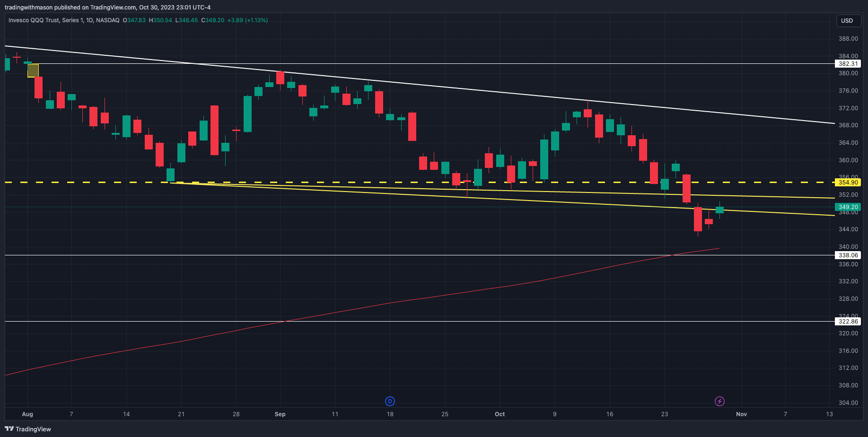Click the closing price C349.20 value
Viewport: 868px width, 437px height.
[x=213, y=20]
